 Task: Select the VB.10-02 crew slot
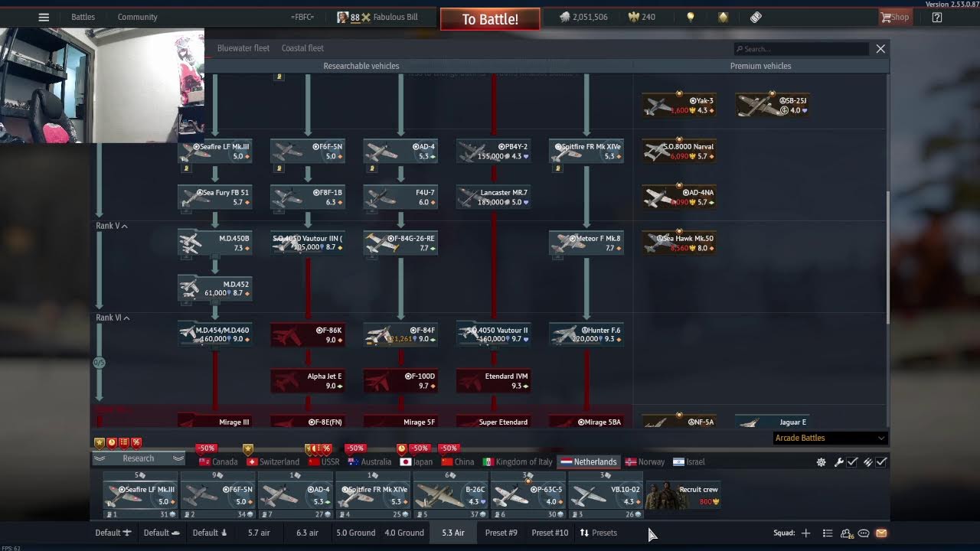pyautogui.click(x=606, y=495)
